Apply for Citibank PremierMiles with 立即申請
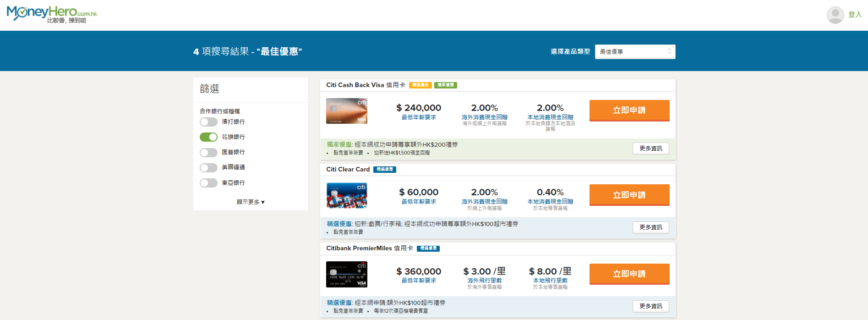 629,274
